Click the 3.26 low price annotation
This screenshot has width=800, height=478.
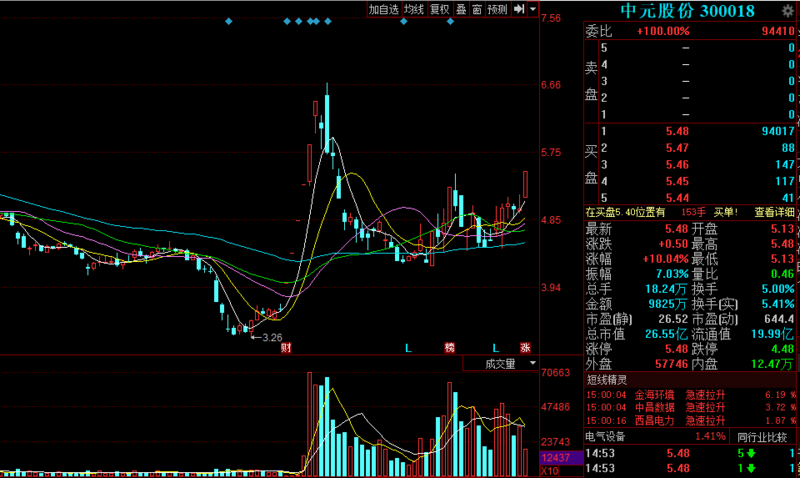click(x=272, y=338)
